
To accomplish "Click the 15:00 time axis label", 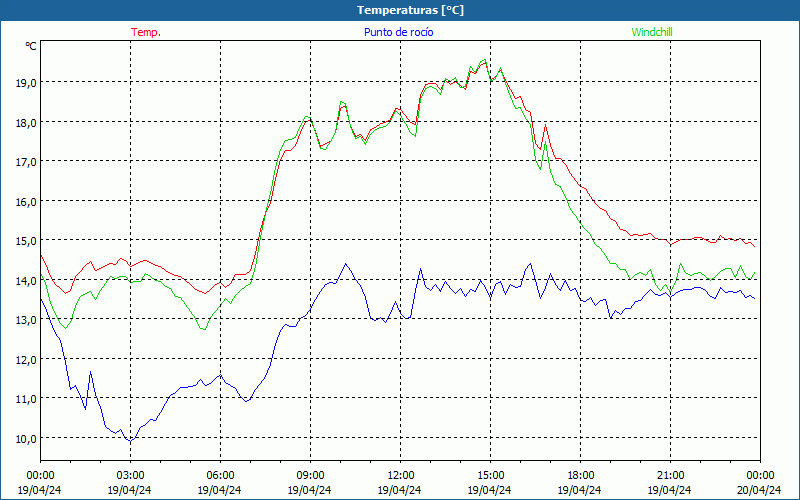I will [490, 476].
